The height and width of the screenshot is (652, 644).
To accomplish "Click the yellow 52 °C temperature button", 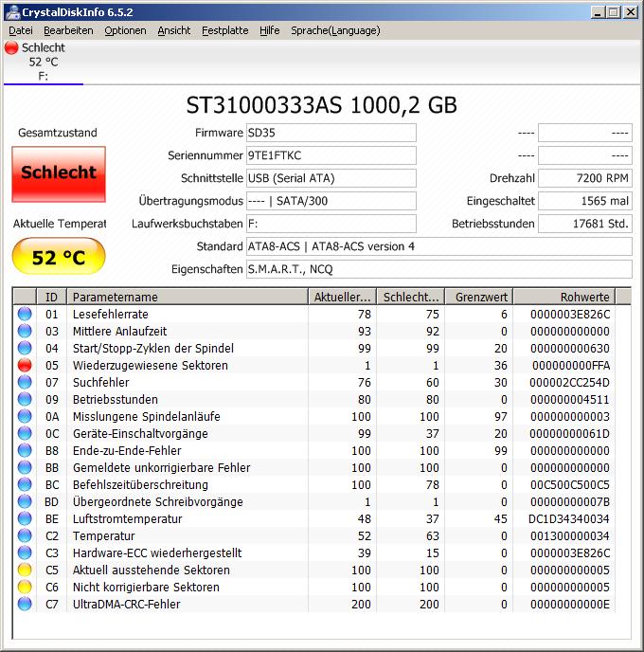I will point(59,256).
